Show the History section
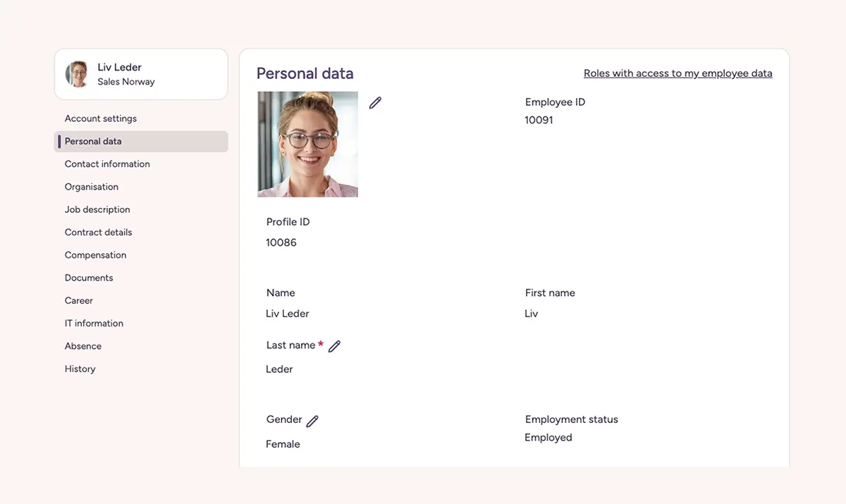846x504 pixels. [x=80, y=369]
